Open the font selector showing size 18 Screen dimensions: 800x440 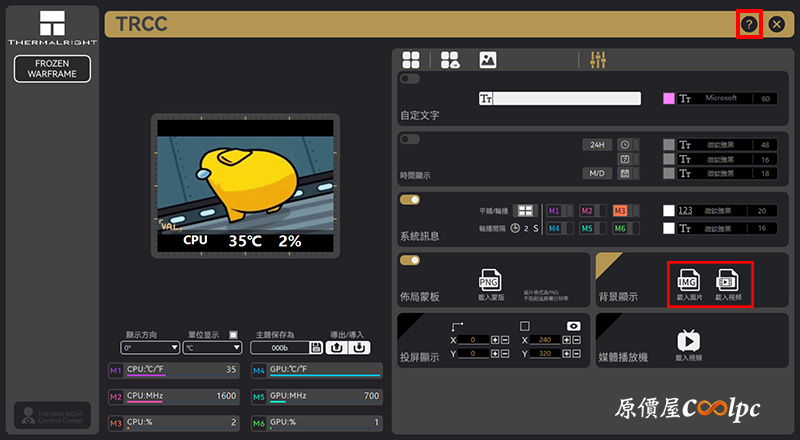pyautogui.click(x=727, y=174)
